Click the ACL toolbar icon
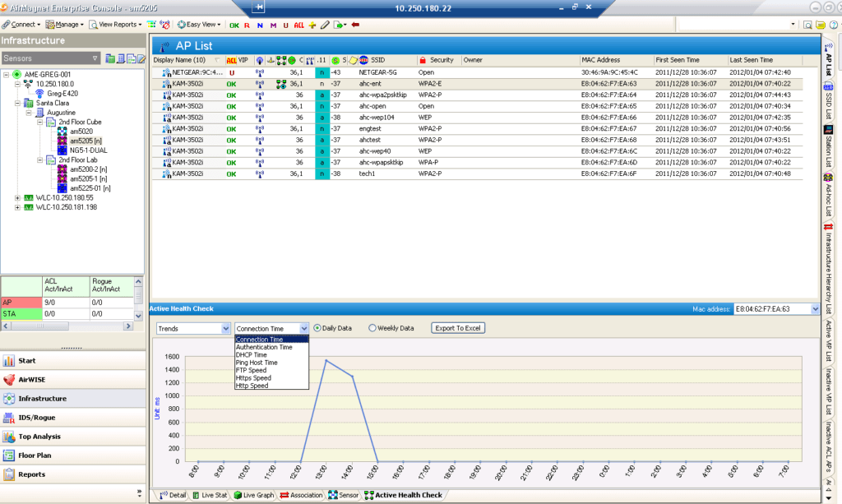 point(299,25)
